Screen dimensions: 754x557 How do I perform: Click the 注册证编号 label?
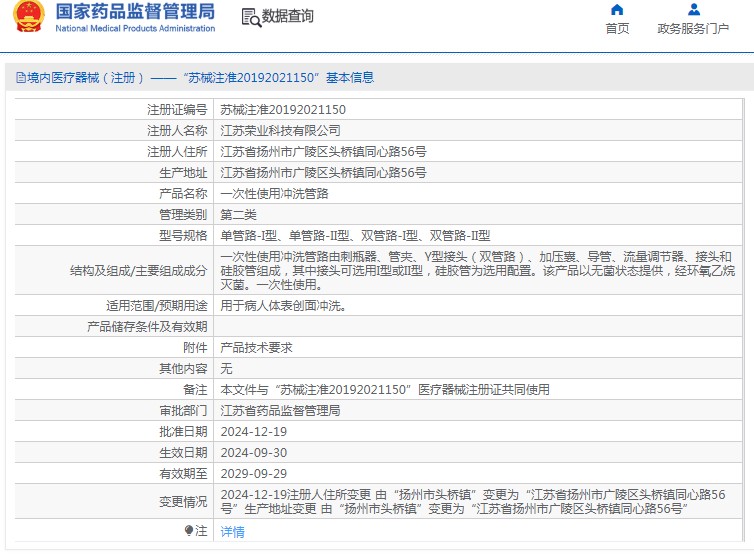click(177, 110)
